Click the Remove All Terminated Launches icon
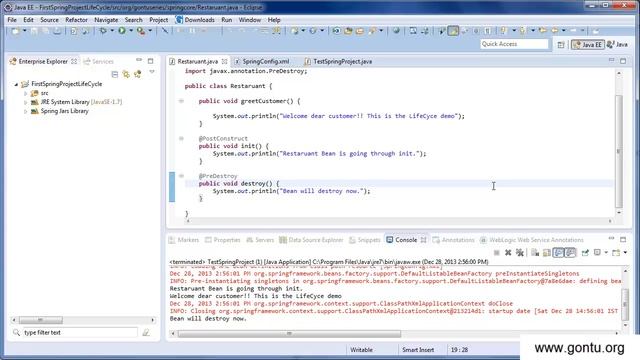This screenshot has width=640, height=360. click(520, 253)
